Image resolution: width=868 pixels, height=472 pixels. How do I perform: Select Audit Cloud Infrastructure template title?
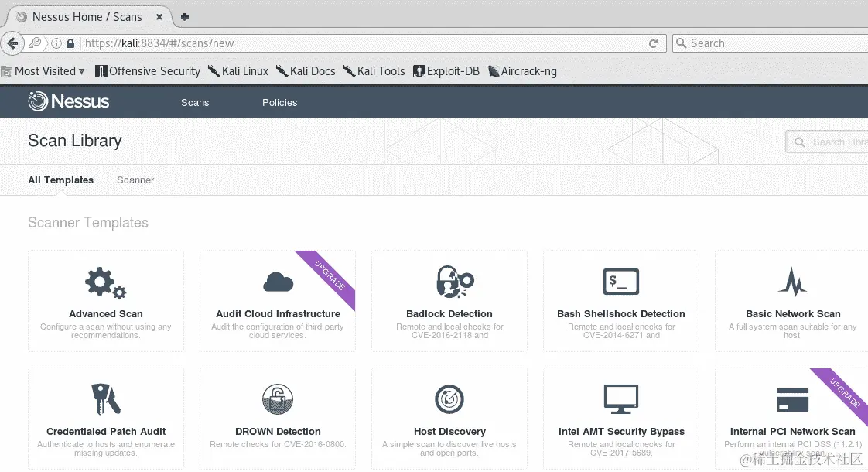tap(278, 313)
